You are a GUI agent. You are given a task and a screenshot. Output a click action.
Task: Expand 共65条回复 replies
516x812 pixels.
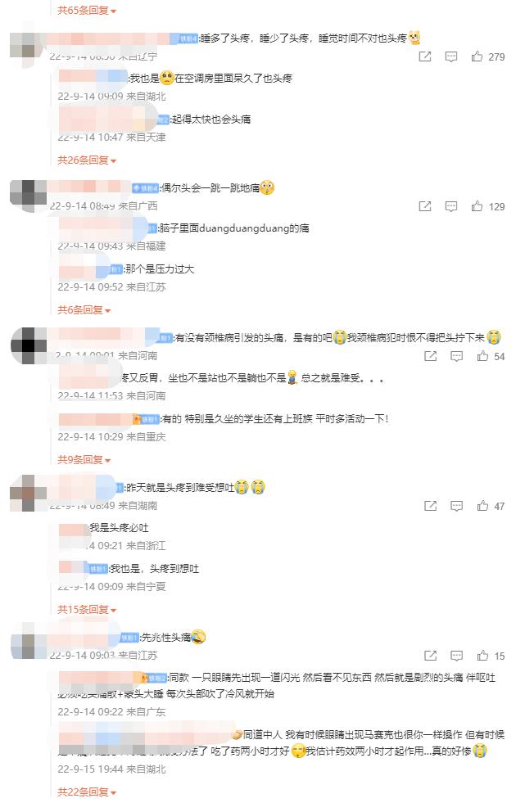click(87, 11)
